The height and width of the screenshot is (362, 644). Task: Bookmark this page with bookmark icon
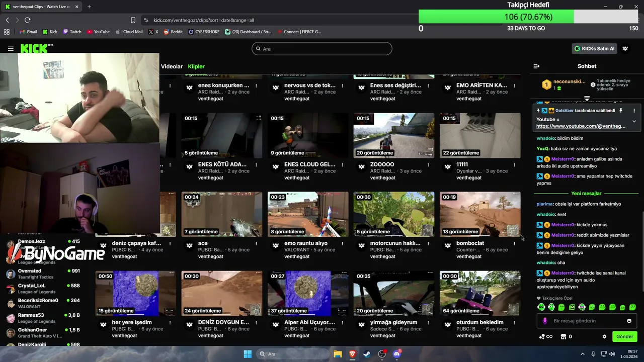pos(133,20)
